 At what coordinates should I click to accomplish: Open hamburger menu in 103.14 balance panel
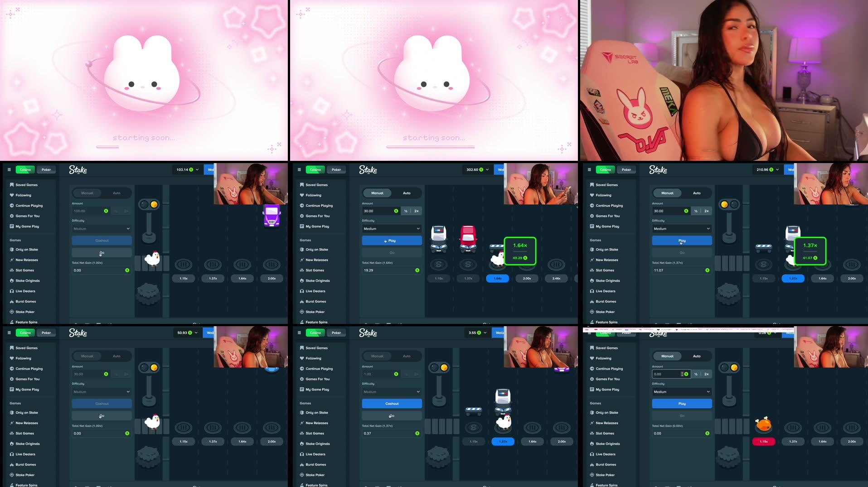click(x=9, y=169)
